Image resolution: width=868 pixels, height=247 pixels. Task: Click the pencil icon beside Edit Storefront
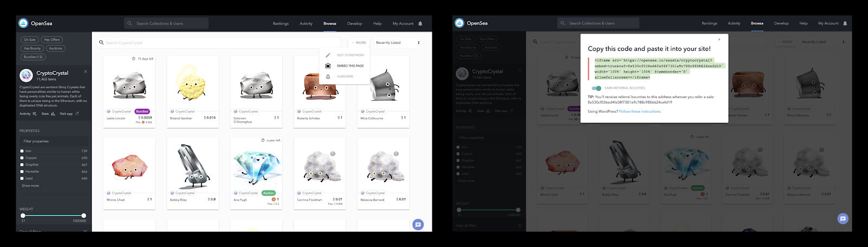click(328, 55)
